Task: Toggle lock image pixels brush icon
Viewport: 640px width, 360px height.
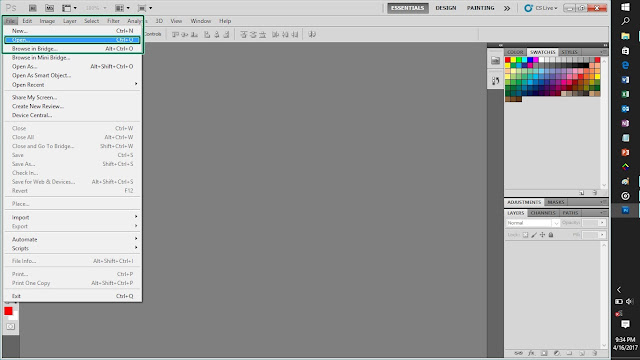Action: (x=534, y=235)
